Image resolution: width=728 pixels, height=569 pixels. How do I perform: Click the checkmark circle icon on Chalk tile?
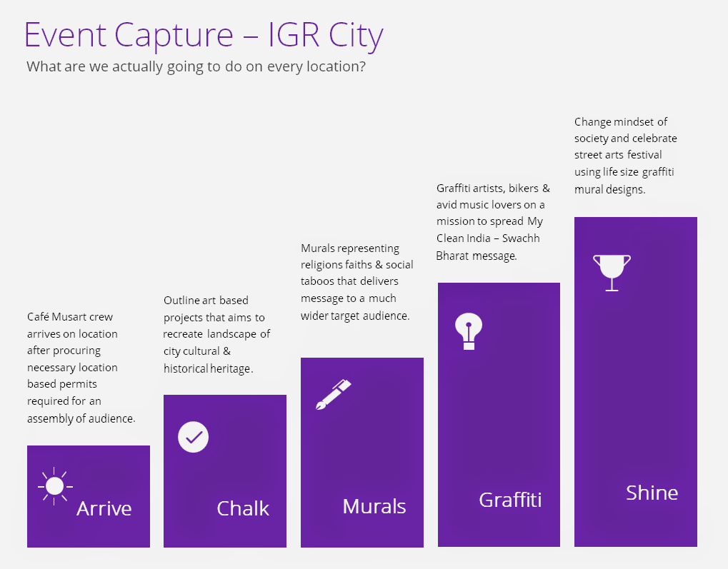point(193,437)
